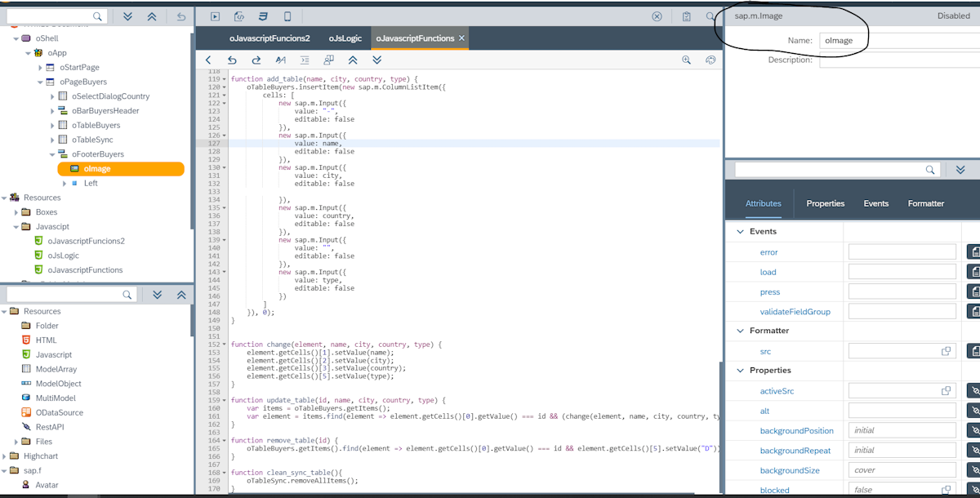Expand the oStartPage tree node

pos(40,68)
